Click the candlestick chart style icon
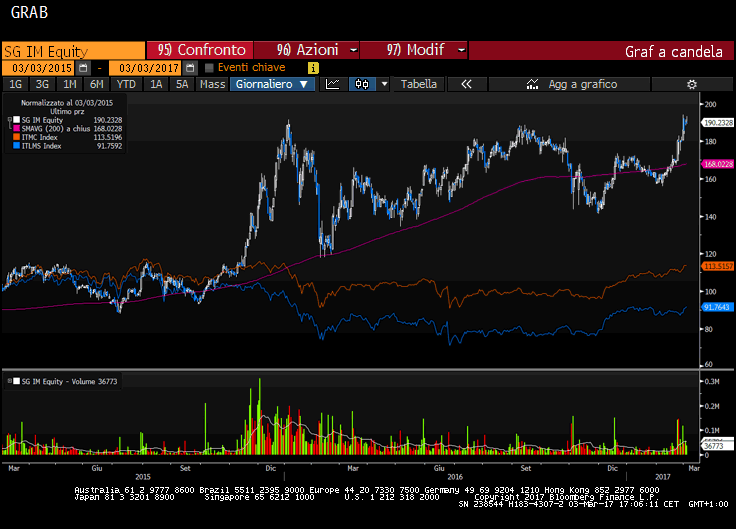The height and width of the screenshot is (529, 736). [362, 84]
